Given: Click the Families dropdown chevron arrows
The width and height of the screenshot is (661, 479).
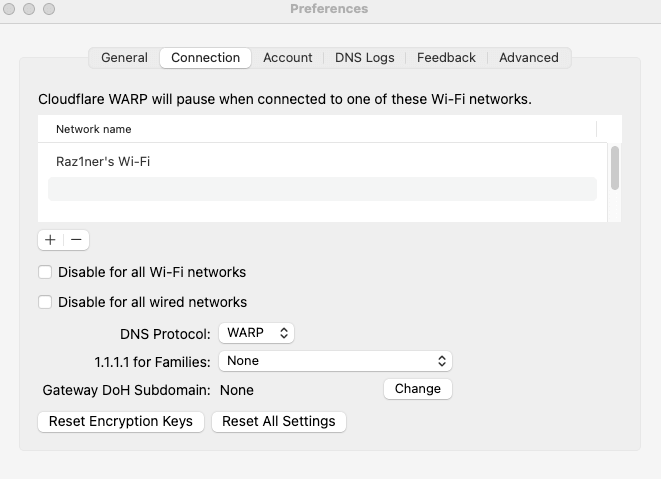Looking at the screenshot, I should pos(442,361).
